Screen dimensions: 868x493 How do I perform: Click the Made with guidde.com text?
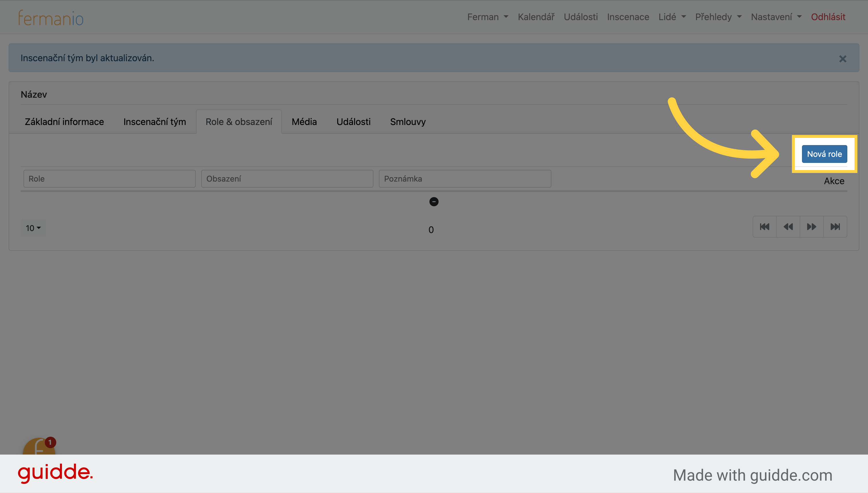pyautogui.click(x=752, y=475)
